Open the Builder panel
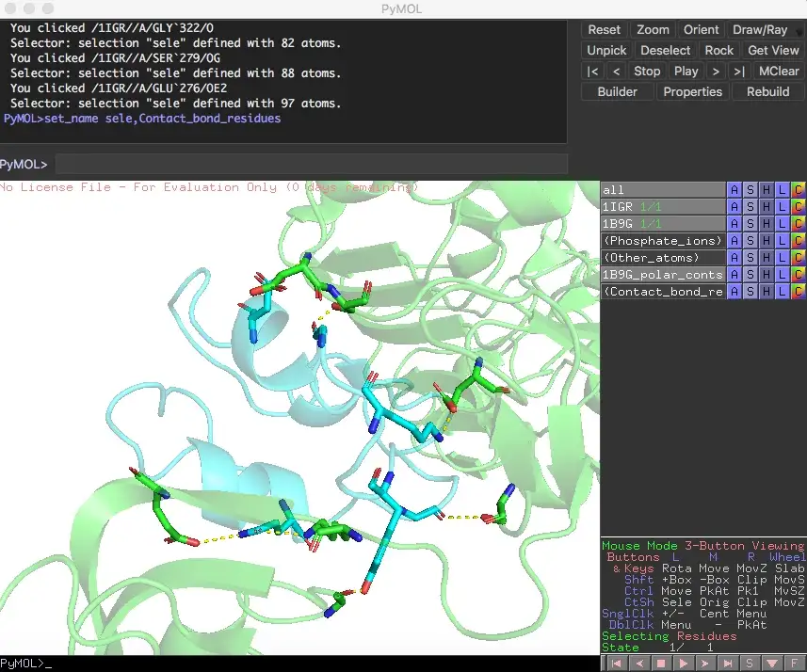The image size is (807, 672). [616, 91]
